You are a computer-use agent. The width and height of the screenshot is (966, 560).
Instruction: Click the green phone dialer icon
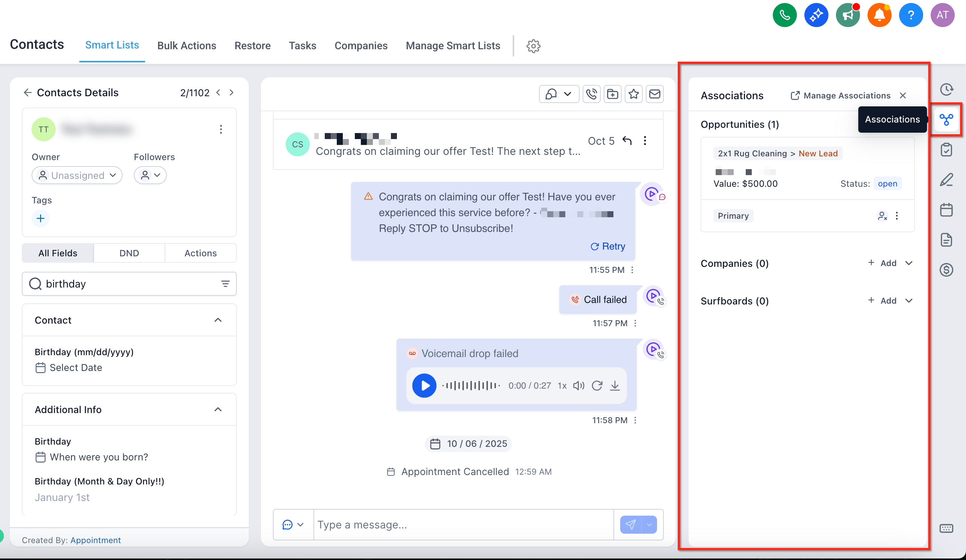coord(785,15)
